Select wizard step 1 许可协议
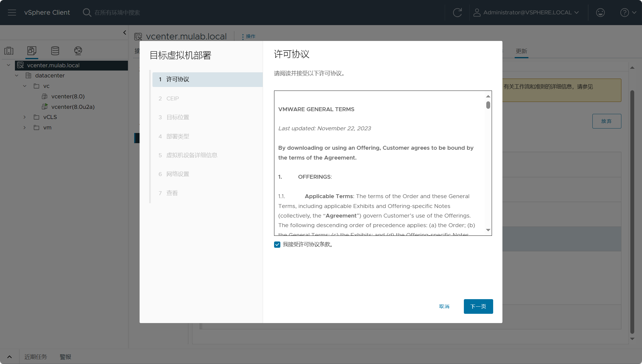 click(207, 79)
